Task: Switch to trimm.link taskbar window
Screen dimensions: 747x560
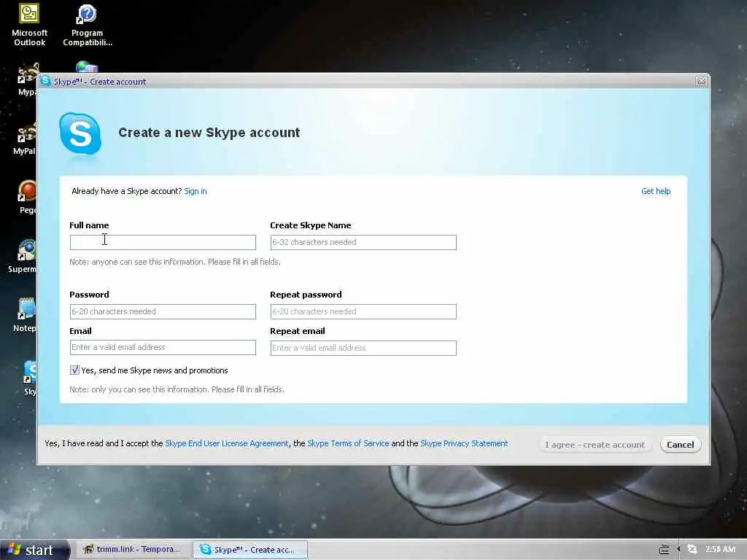Action: 133,550
